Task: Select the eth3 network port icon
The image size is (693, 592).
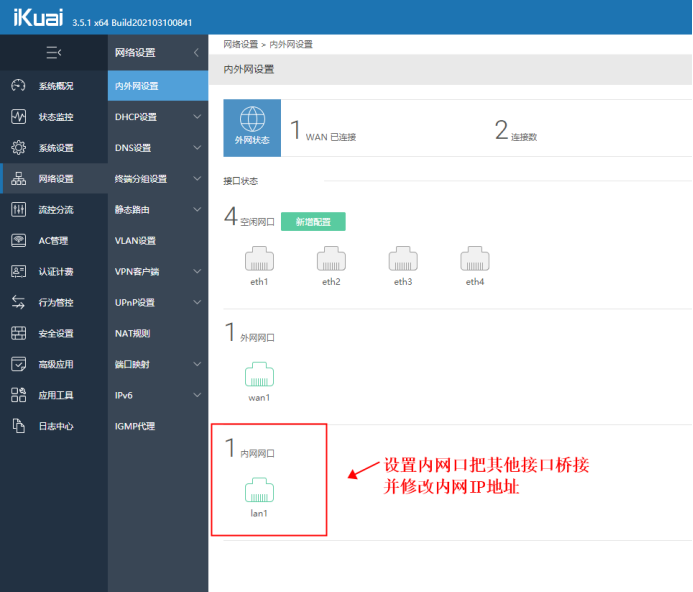Action: pos(403,260)
